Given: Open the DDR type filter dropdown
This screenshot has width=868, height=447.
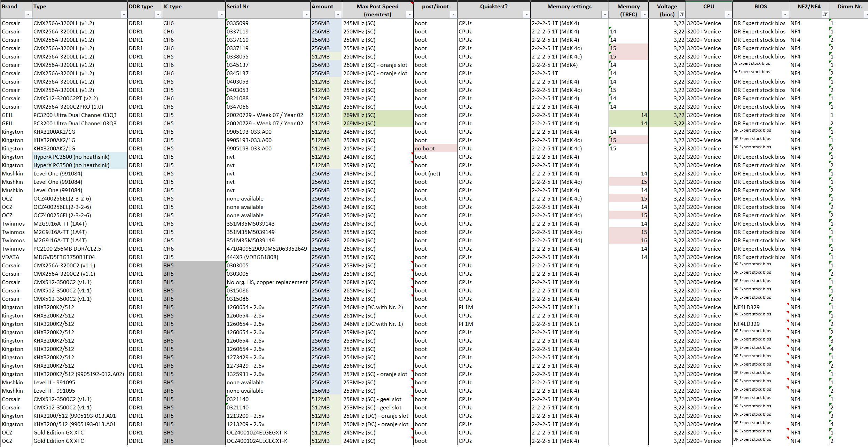Looking at the screenshot, I should click(x=158, y=15).
